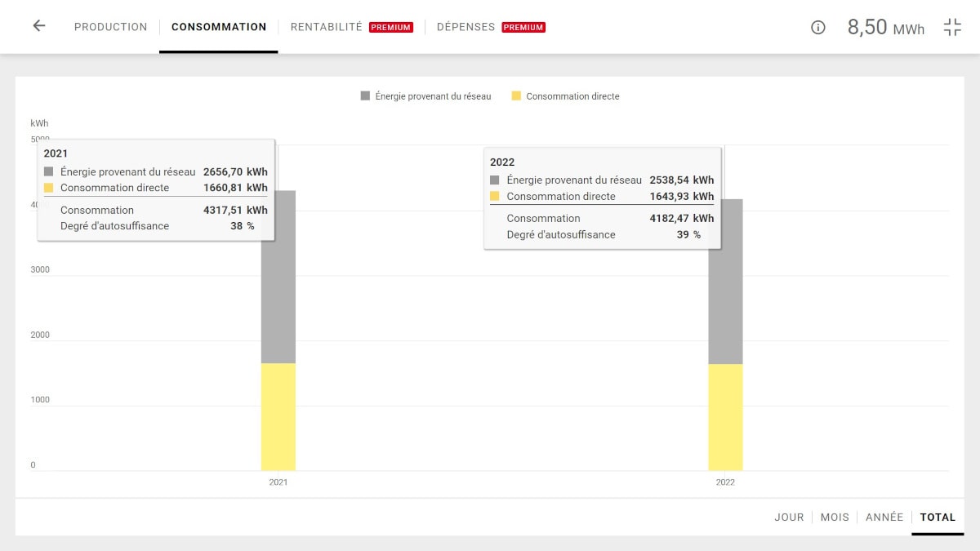The height and width of the screenshot is (551, 980).
Task: Click the back arrow icon
Action: click(38, 26)
